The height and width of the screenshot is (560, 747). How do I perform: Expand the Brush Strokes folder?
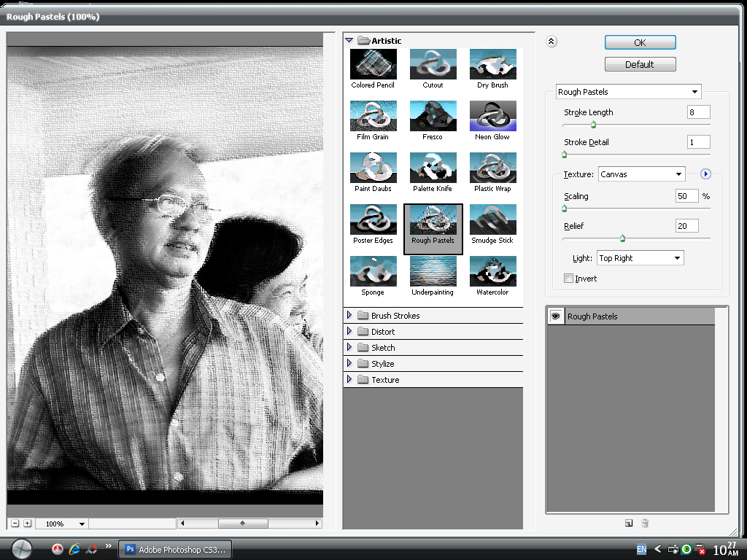[x=349, y=316]
